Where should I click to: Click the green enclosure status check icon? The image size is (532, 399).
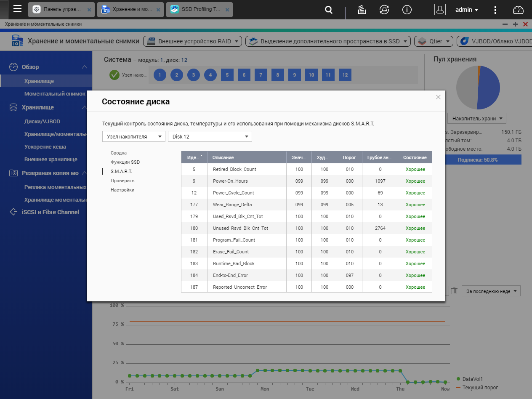[x=114, y=75]
